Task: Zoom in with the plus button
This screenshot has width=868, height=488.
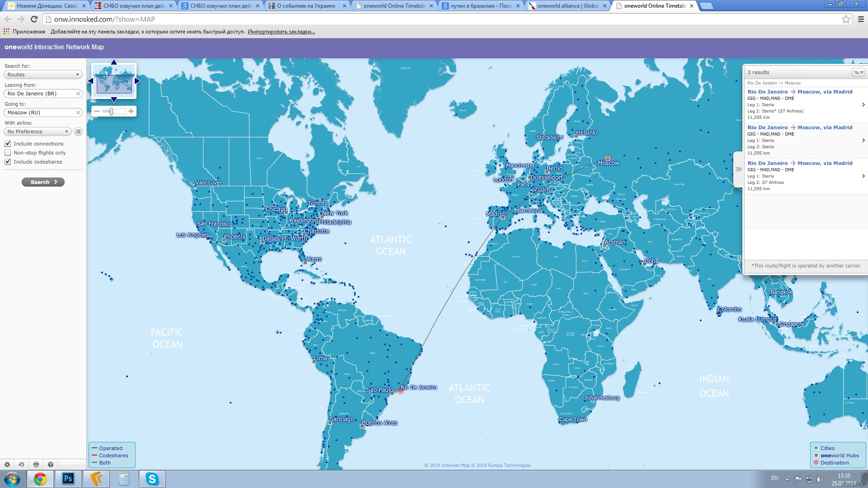Action: click(131, 111)
